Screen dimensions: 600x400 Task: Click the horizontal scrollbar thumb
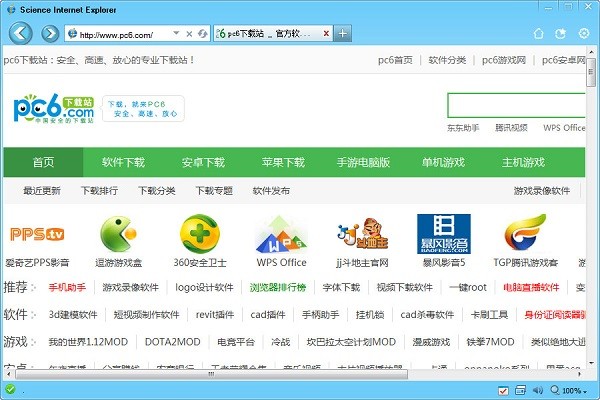click(x=211, y=374)
